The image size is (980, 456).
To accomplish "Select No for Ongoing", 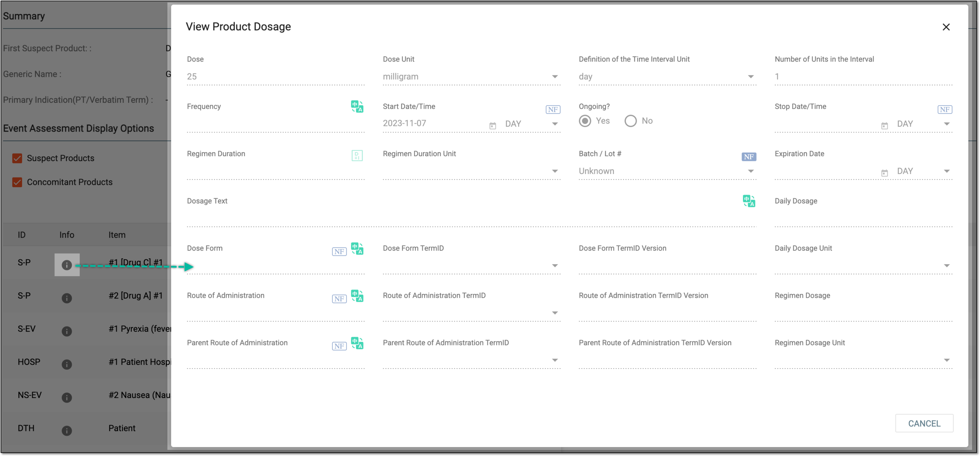I will tap(630, 121).
